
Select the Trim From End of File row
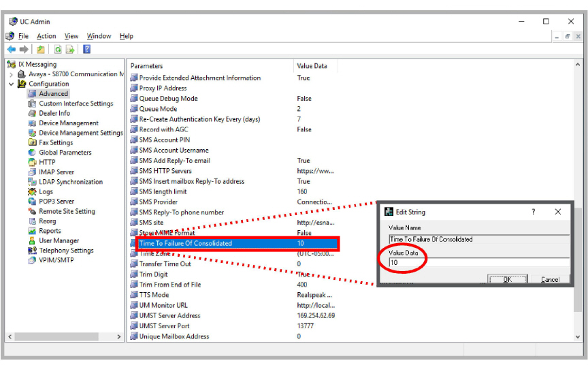(x=170, y=285)
